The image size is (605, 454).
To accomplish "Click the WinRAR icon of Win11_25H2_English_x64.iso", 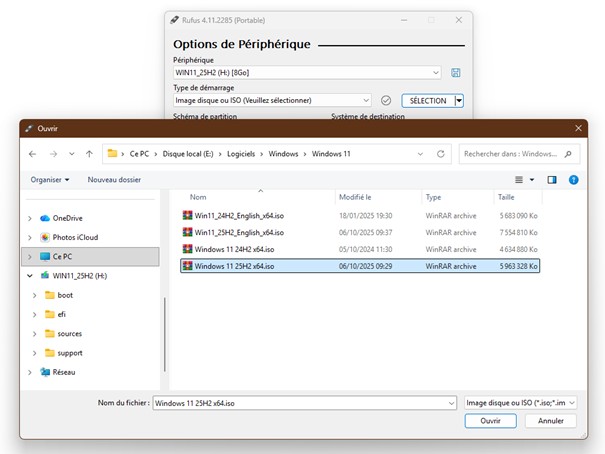I will tap(188, 232).
